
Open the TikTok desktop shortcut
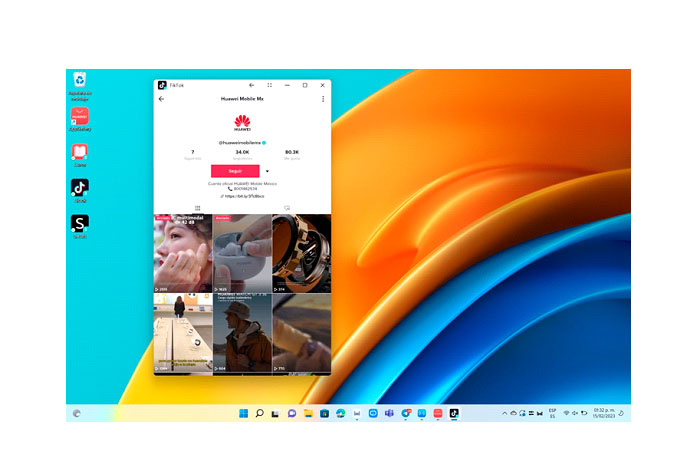[80, 191]
